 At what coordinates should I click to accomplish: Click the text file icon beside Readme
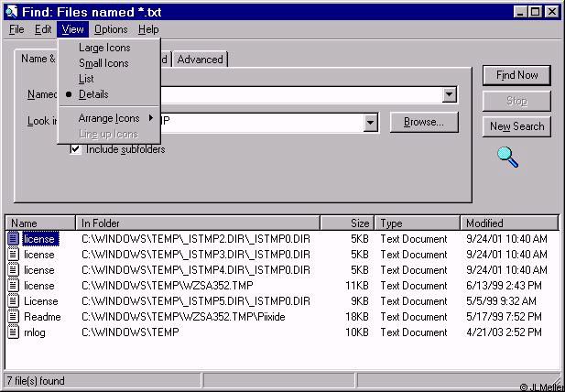(x=14, y=317)
